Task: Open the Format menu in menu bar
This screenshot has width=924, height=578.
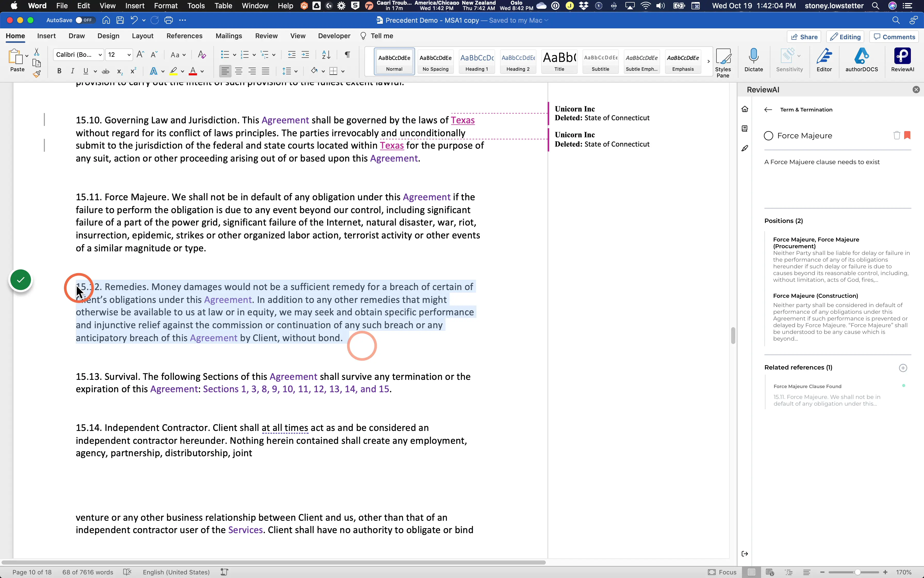Action: point(166,6)
